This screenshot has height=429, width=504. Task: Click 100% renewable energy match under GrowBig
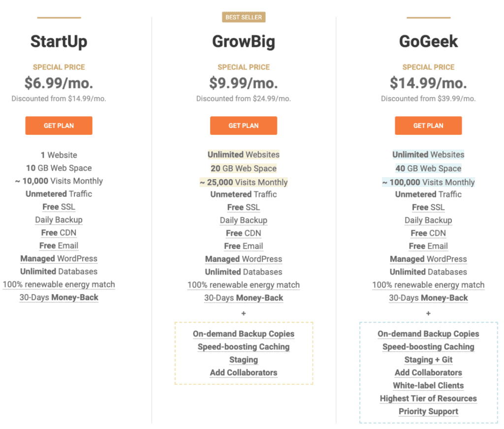[243, 285]
